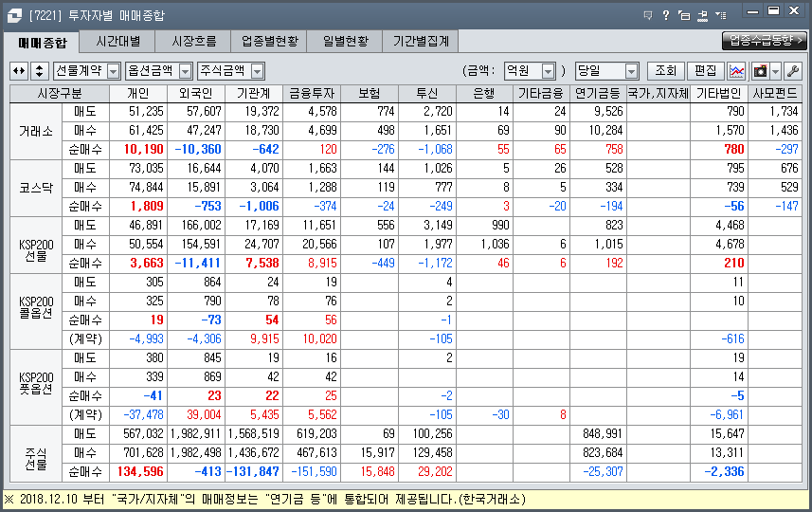Viewport: 812px width, 512px height.
Task: Click the 134,596 주식선물 개인 net cell
Action: point(140,471)
